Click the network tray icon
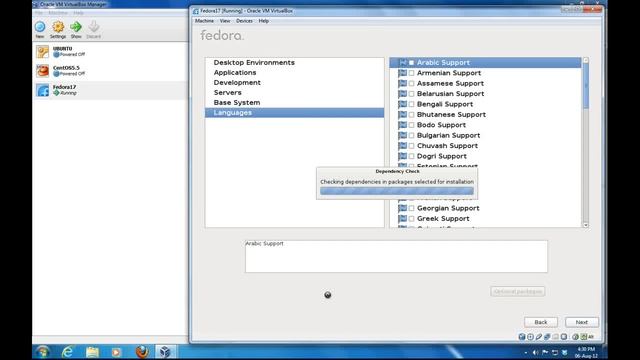The image size is (640, 360). (x=555, y=352)
